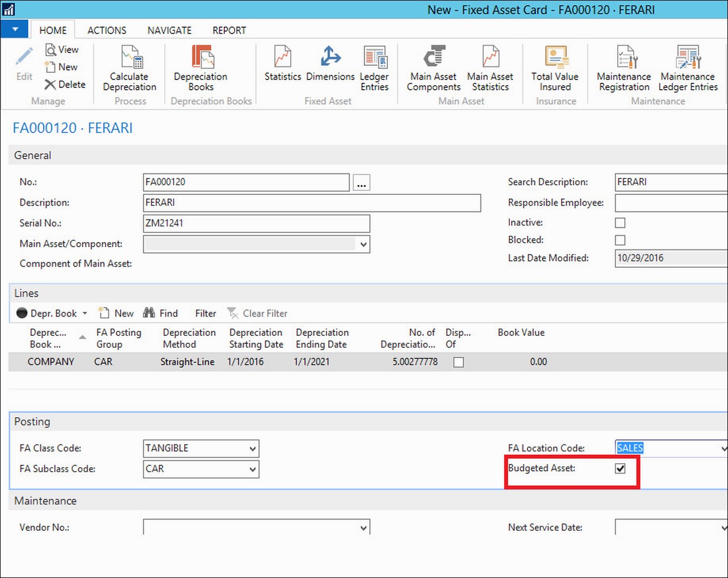Click the No. field with FA000120

[x=246, y=182]
